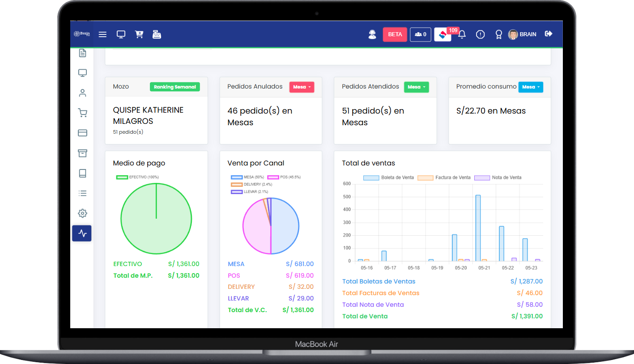This screenshot has width=634, height=364.
Task: Open the Pedidos Anulados Mesa dropdown
Action: [302, 87]
